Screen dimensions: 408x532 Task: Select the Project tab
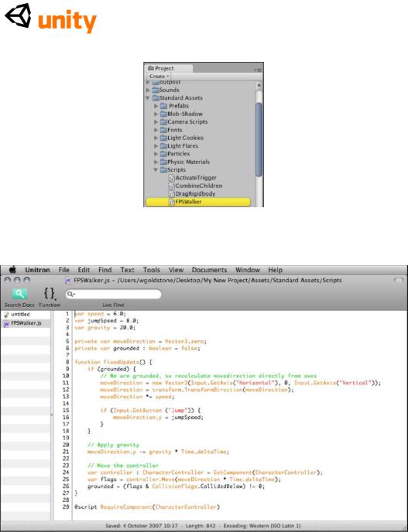[169, 68]
